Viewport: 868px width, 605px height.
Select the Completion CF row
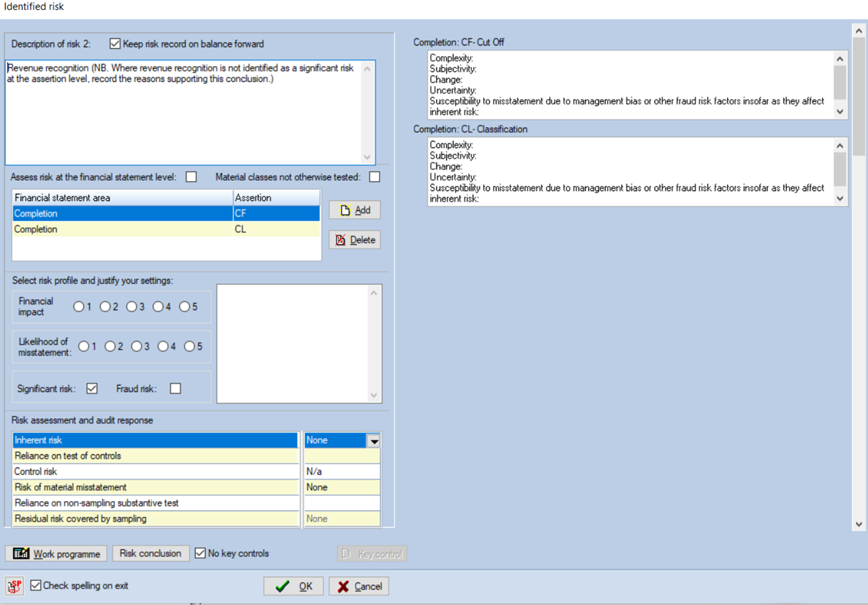click(167, 213)
